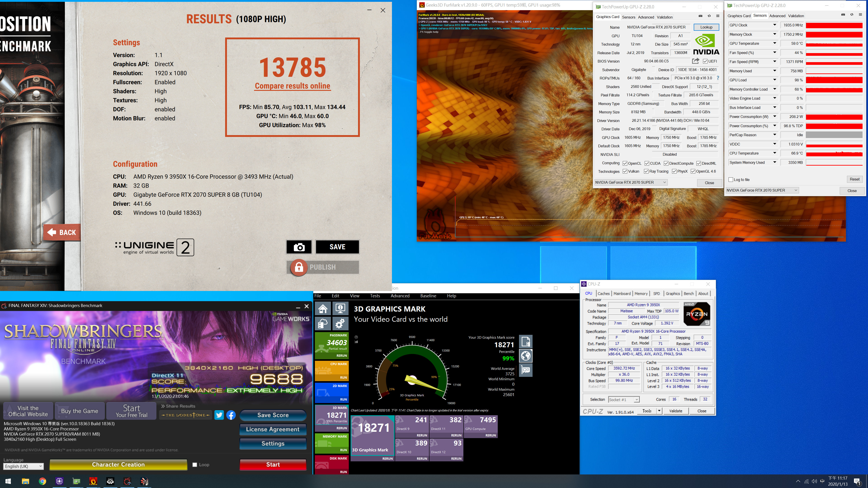Open the PassMark home screen icon
This screenshot has width=868, height=488.
(x=323, y=308)
